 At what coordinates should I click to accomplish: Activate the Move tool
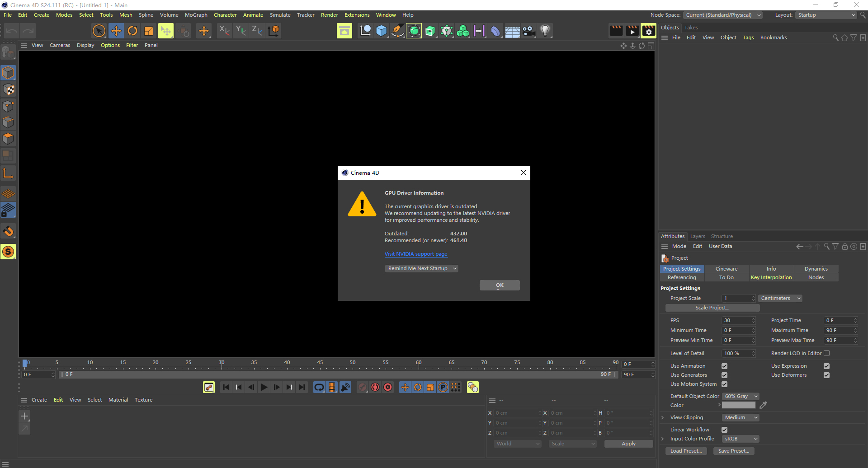pos(116,31)
